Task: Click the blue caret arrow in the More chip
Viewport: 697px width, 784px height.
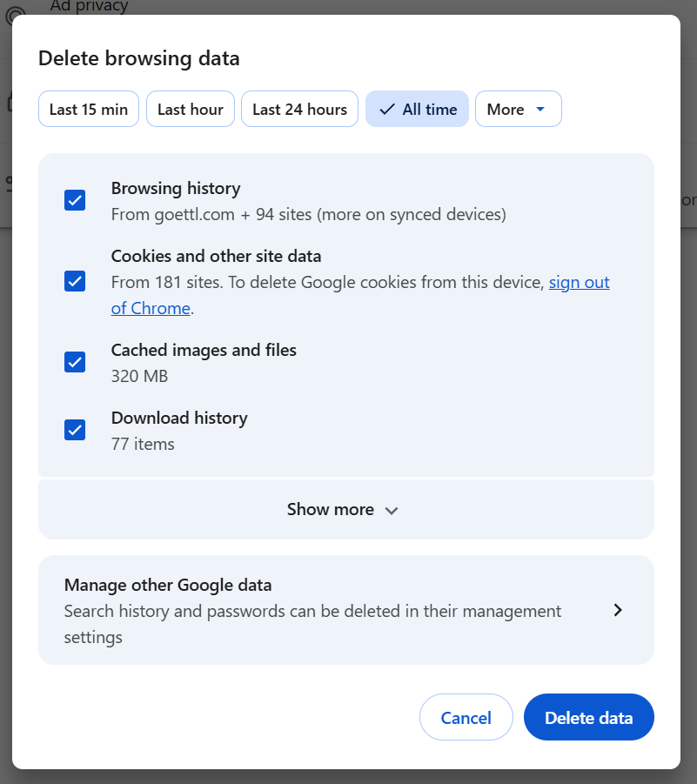Action: click(540, 110)
